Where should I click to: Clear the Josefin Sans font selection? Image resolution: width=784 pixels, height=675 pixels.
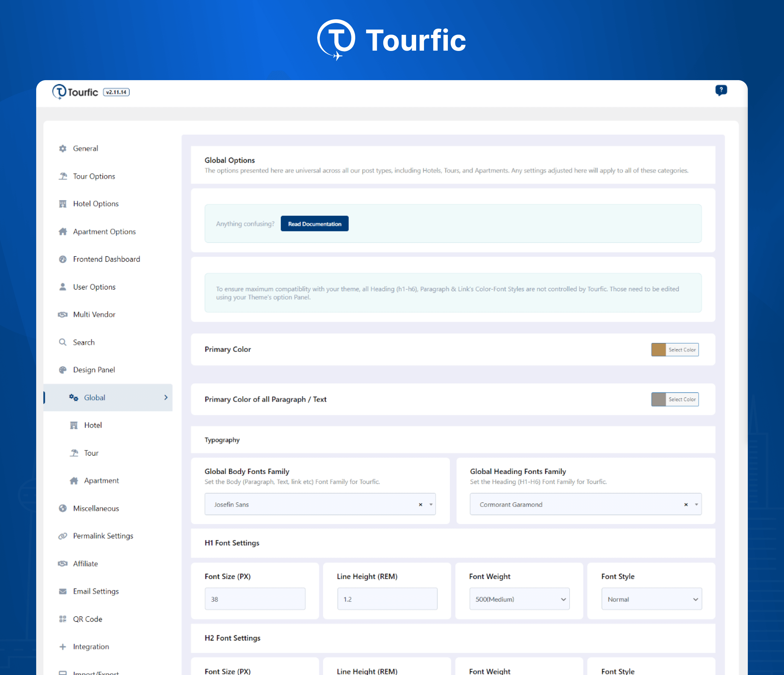pyautogui.click(x=420, y=504)
